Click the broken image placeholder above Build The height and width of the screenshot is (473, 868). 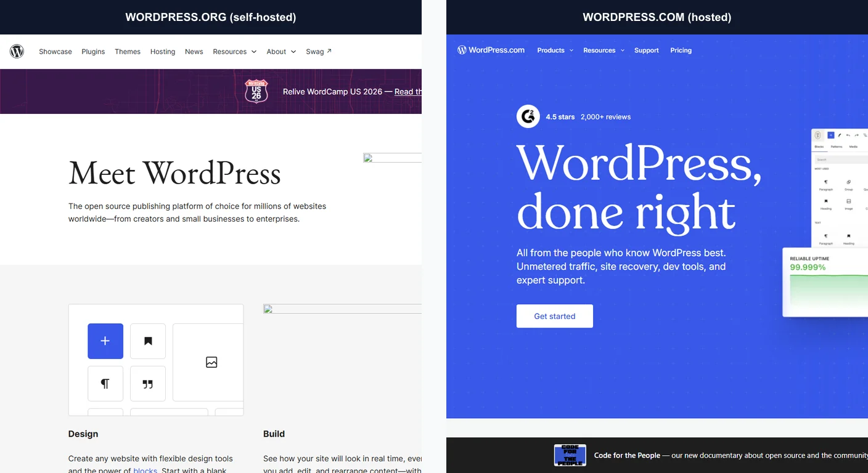[x=342, y=309]
